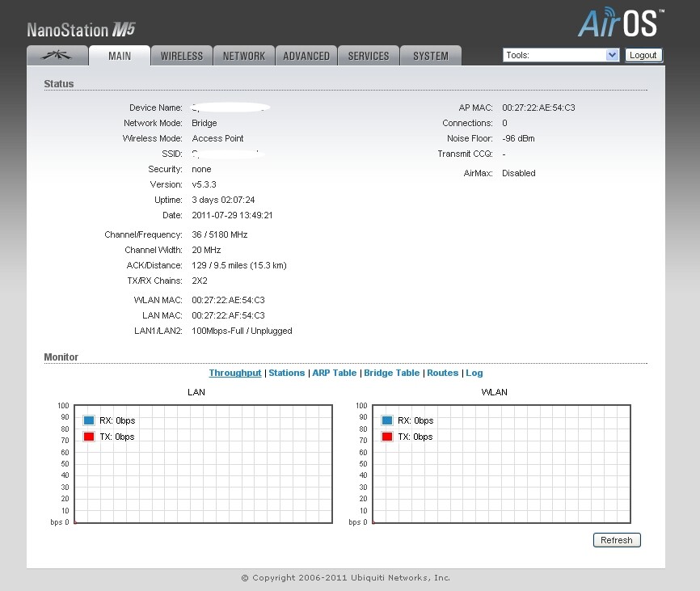Screen dimensions: 700x591
Task: Click the Noise Floor value -96 dBm
Action: pyautogui.click(x=518, y=138)
